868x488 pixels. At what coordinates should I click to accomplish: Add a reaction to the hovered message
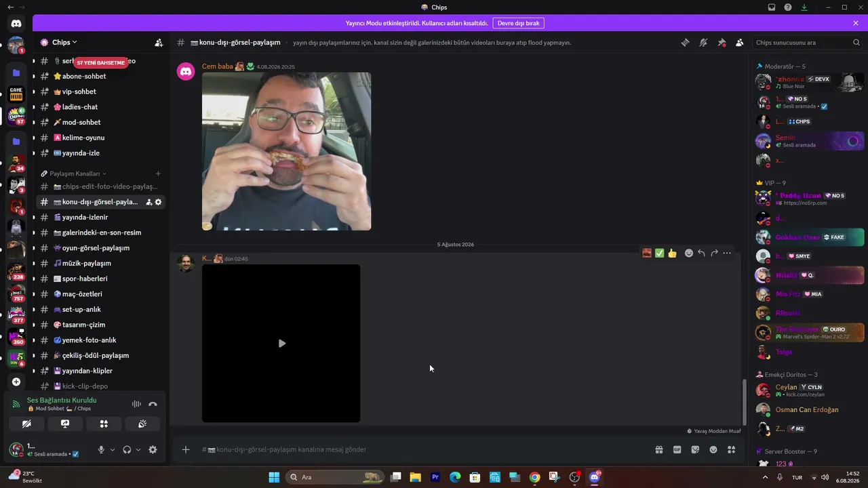(x=689, y=253)
